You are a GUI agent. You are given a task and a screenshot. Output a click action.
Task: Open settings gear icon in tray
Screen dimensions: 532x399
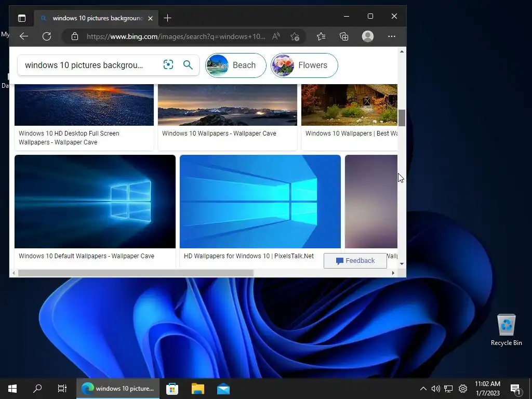[463, 389]
